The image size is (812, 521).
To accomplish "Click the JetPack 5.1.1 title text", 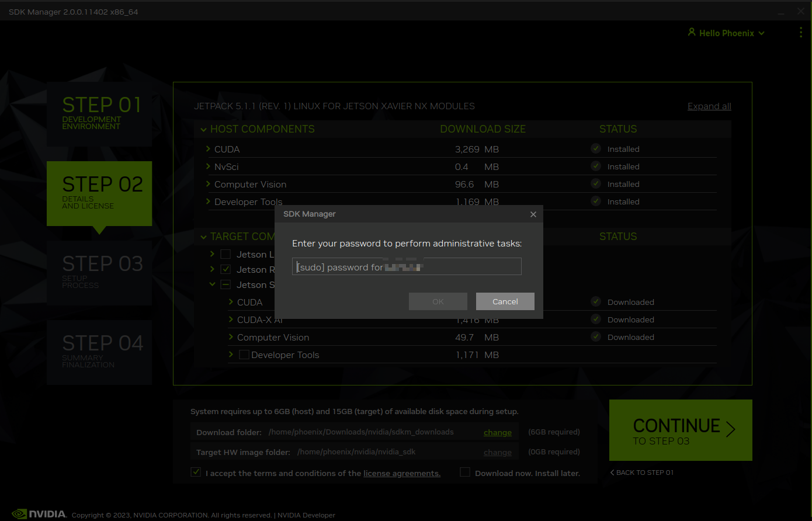I will click(334, 106).
